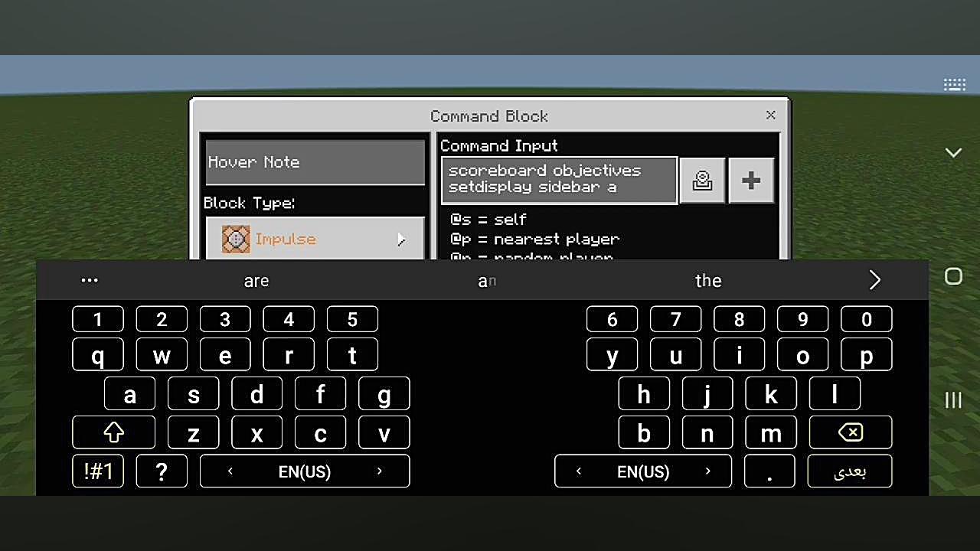Tap the letter p key
The height and width of the screenshot is (551, 980).
tap(866, 355)
